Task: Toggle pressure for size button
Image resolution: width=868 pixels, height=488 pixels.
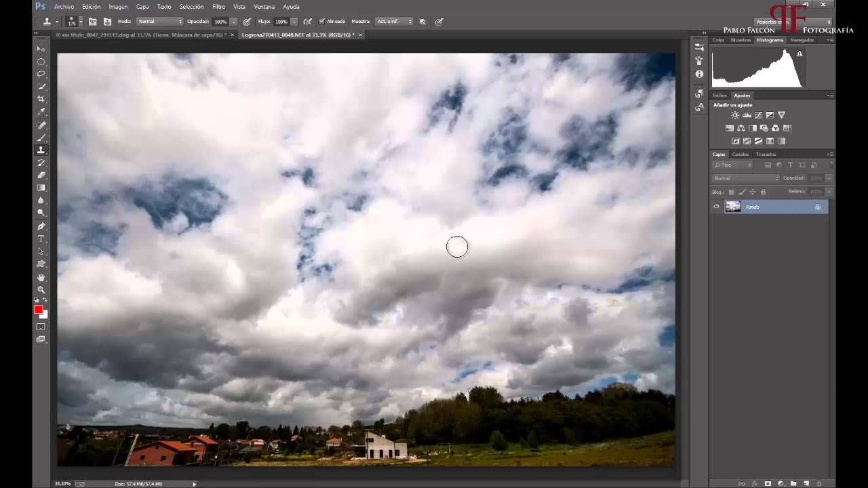Action: tap(439, 22)
